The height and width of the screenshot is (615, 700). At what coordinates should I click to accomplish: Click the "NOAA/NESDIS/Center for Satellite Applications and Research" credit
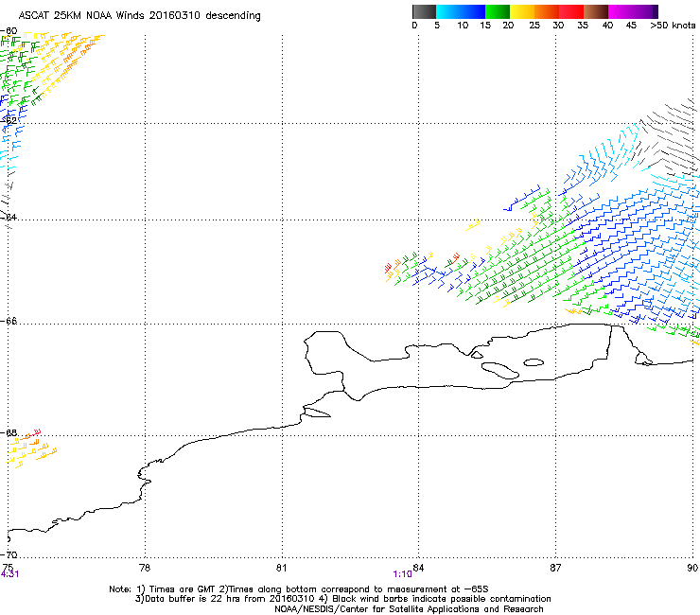click(x=409, y=609)
